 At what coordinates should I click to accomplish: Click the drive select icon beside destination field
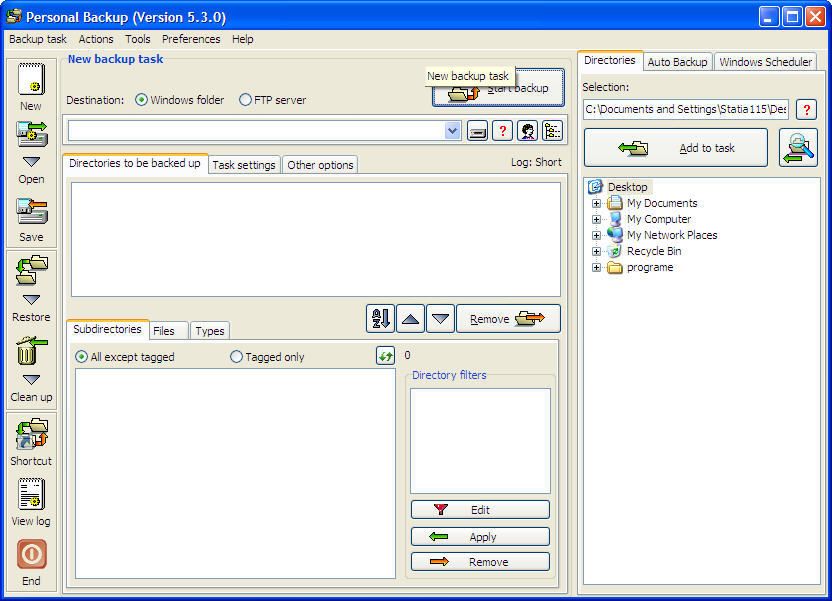tap(478, 130)
